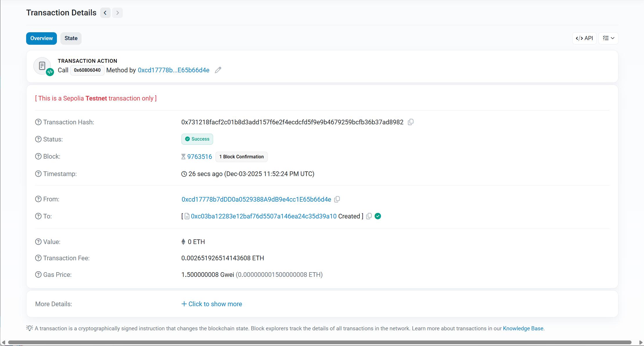Image resolution: width=644 pixels, height=346 pixels.
Task: Click the help icon next to Transaction Hash
Action: [38, 122]
